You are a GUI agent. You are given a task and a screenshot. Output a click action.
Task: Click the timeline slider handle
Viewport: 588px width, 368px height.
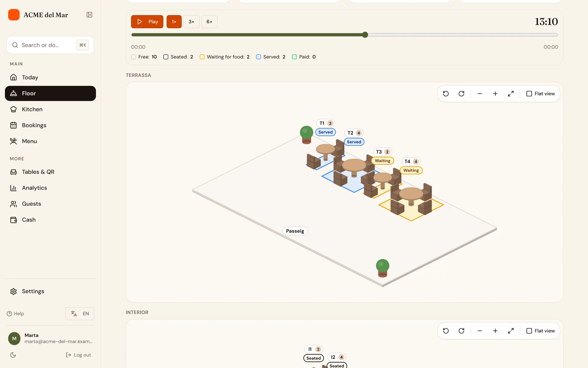coord(365,35)
